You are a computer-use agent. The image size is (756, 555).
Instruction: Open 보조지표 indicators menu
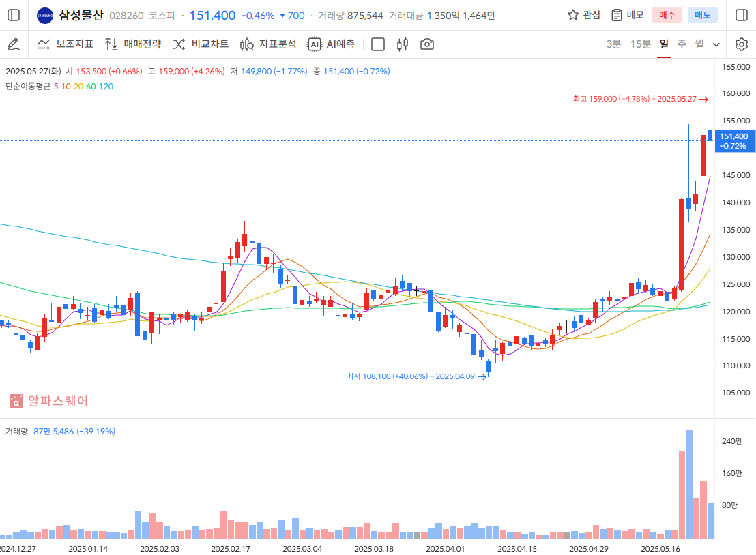(65, 44)
